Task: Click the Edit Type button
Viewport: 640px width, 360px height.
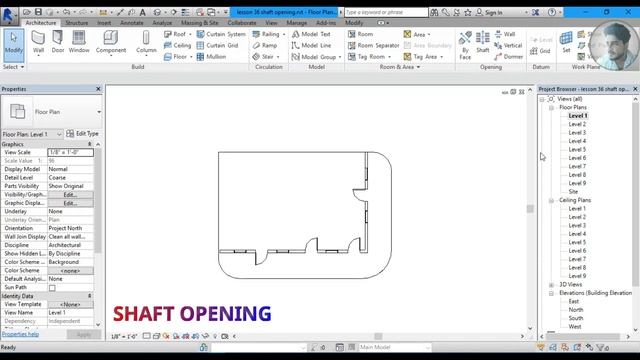Action: (x=82, y=134)
